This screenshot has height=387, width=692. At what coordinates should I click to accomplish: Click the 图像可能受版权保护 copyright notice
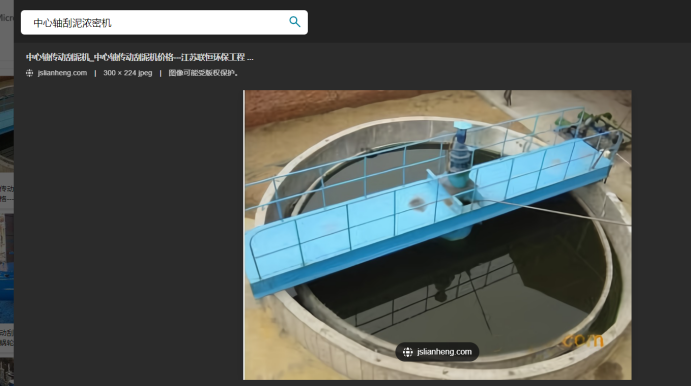tap(203, 73)
